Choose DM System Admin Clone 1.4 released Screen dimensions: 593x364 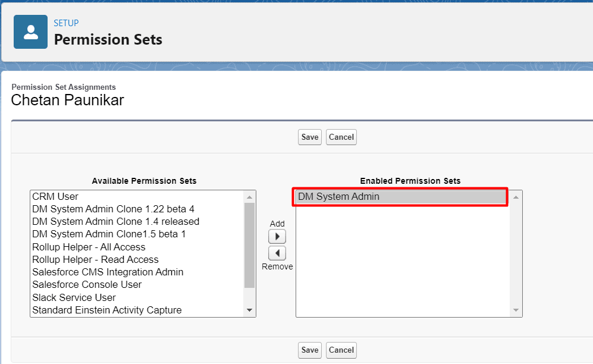click(115, 221)
